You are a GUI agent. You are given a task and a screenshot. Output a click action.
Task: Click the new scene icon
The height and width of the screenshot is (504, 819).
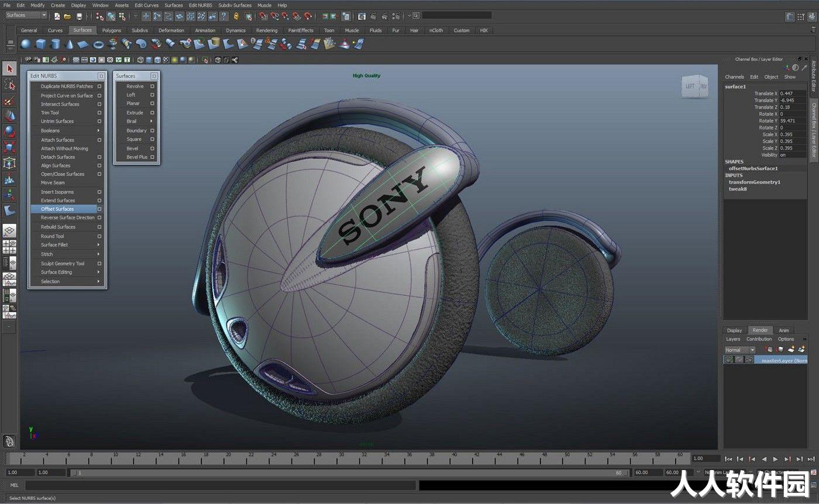(x=57, y=16)
